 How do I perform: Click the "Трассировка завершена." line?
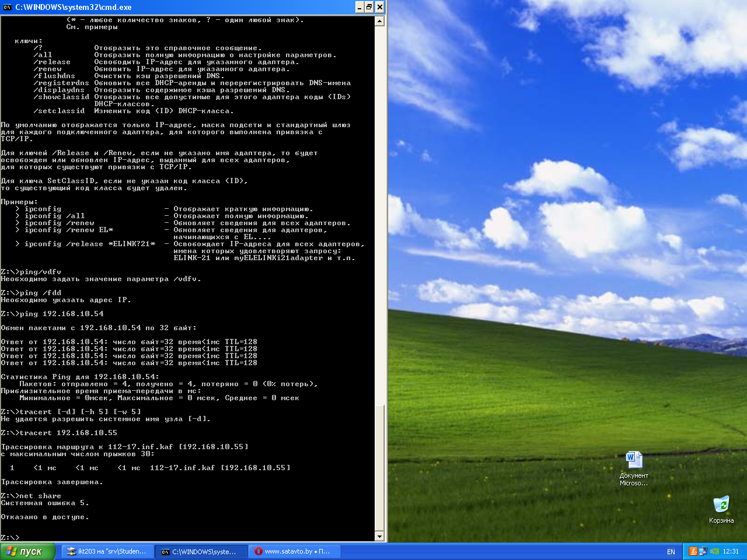[52, 482]
